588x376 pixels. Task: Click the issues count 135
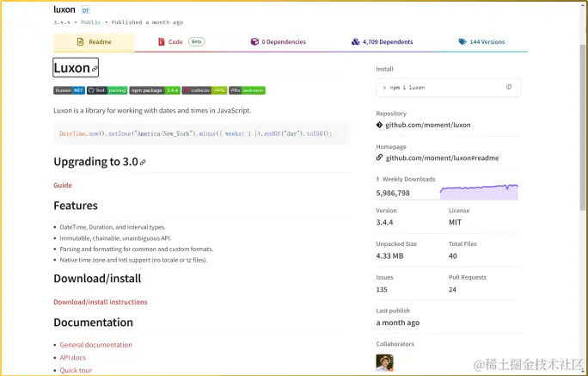tap(382, 290)
